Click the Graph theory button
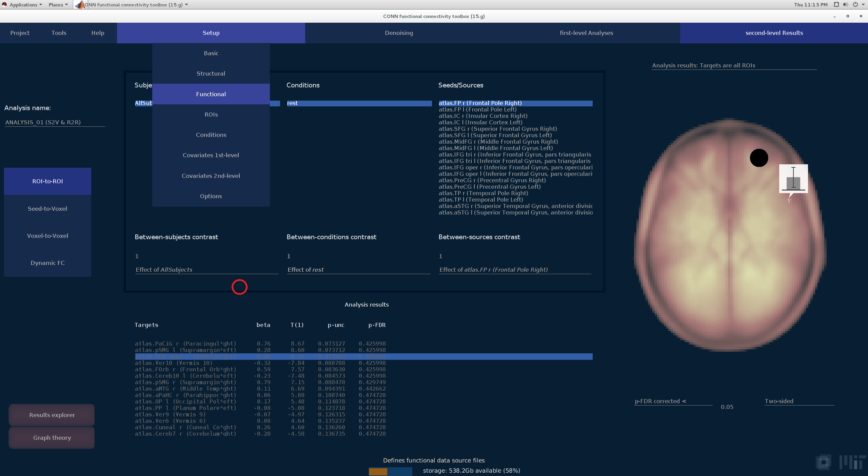 pyautogui.click(x=52, y=438)
